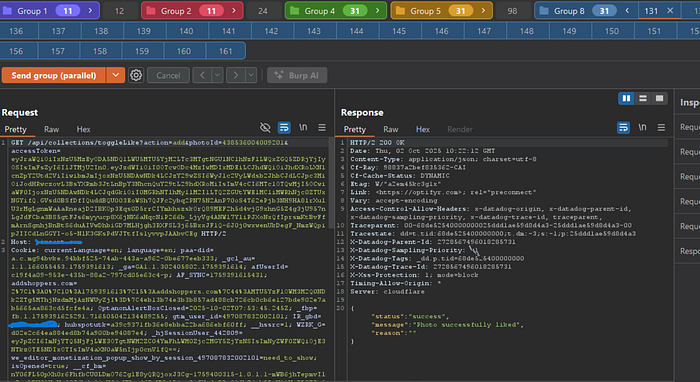The image size is (700, 382).
Task: Expand Group 4 with its chevron
Action: (x=378, y=11)
